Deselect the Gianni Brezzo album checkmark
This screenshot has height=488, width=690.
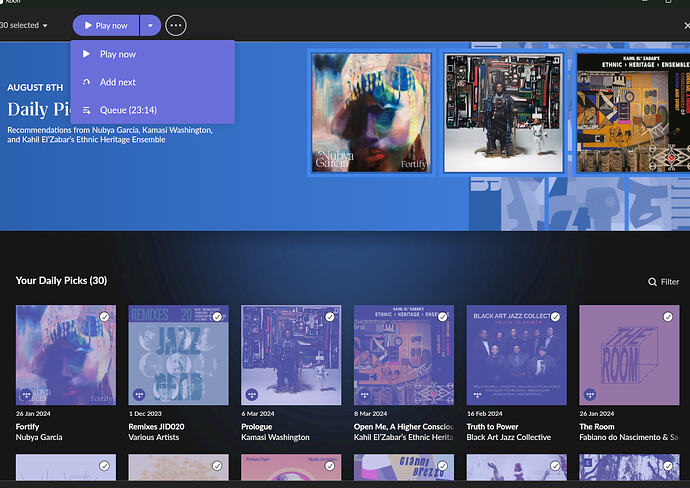[x=442, y=466]
